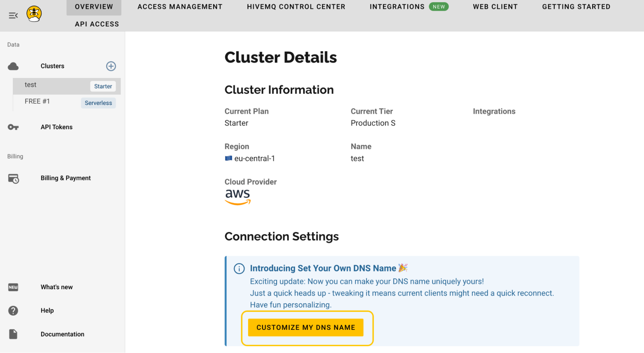Click the Help question mark icon
Screen dimensions: 644x353
pos(13,310)
